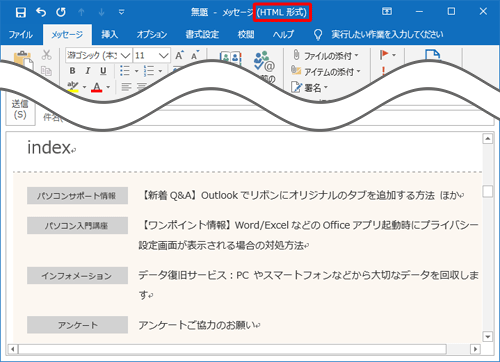
Task: Click the lightbulb tell-me icon
Action: (x=318, y=34)
